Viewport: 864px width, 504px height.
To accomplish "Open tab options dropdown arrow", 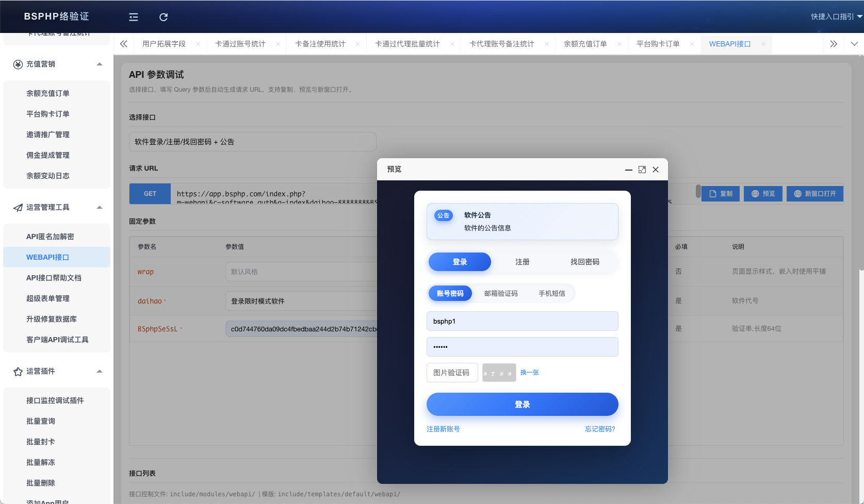I will pos(854,44).
